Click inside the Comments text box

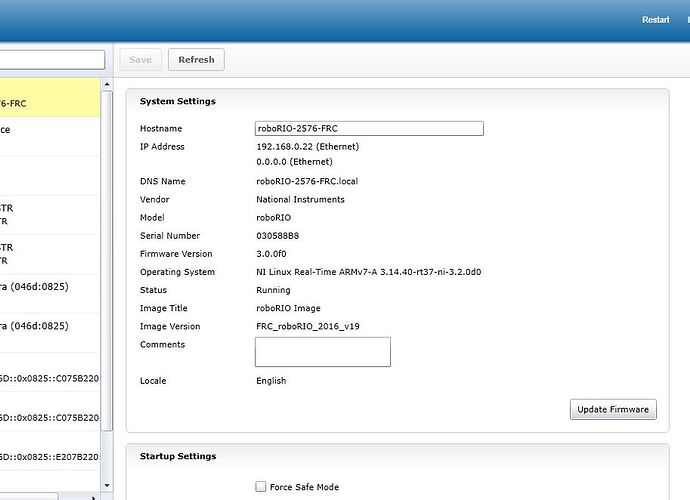coord(323,352)
